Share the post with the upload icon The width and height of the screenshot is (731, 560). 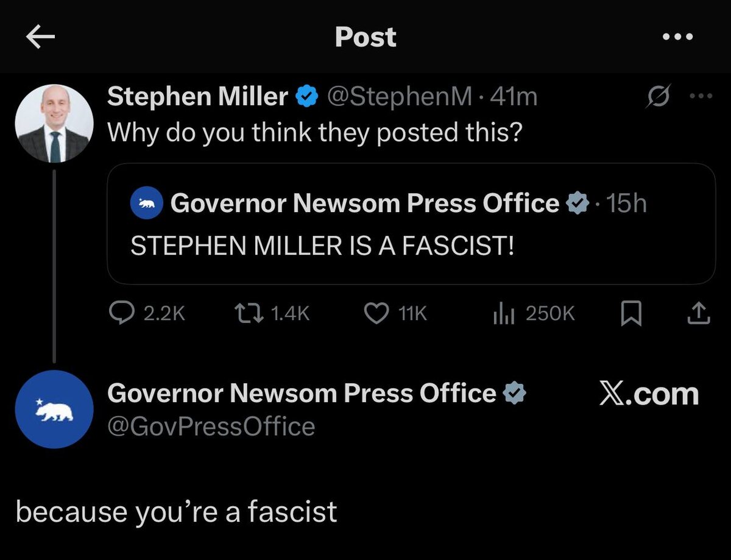699,313
